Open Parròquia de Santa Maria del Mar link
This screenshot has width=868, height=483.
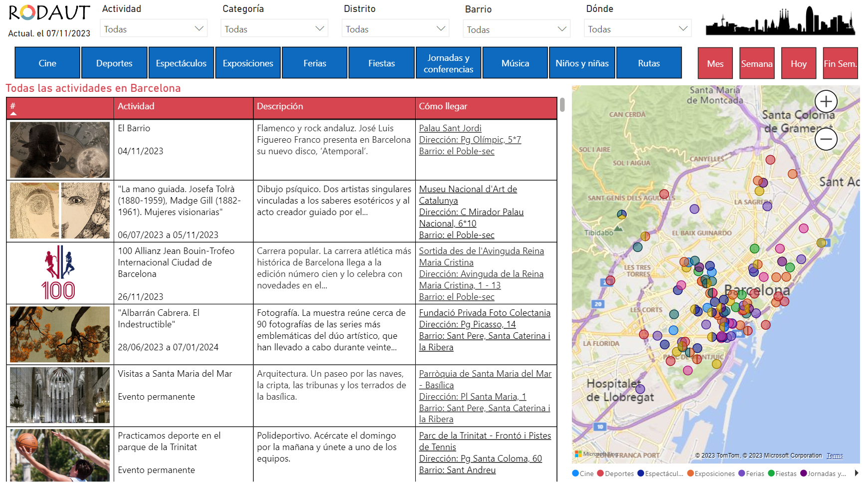pos(485,379)
